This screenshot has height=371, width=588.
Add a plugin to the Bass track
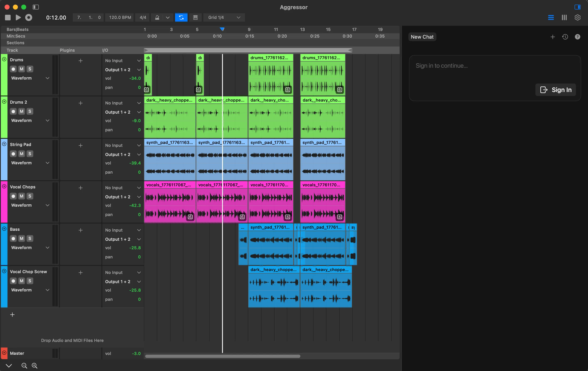point(81,230)
